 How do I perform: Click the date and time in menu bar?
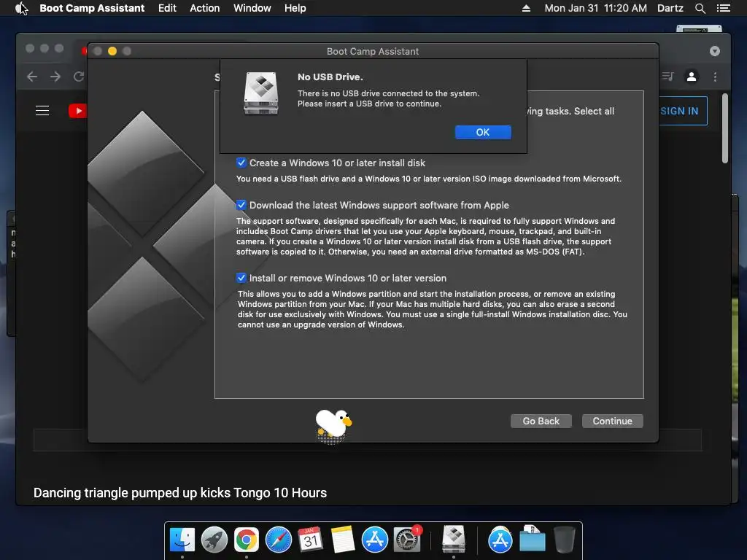point(595,8)
